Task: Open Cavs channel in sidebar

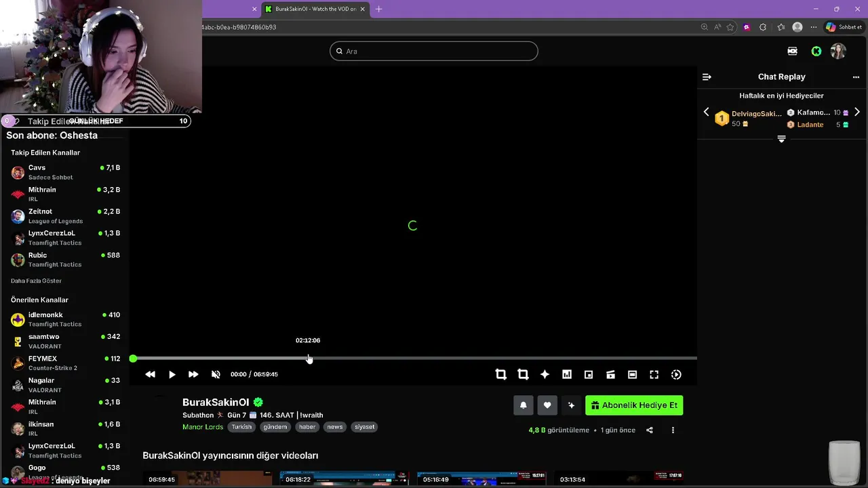Action: [65, 172]
